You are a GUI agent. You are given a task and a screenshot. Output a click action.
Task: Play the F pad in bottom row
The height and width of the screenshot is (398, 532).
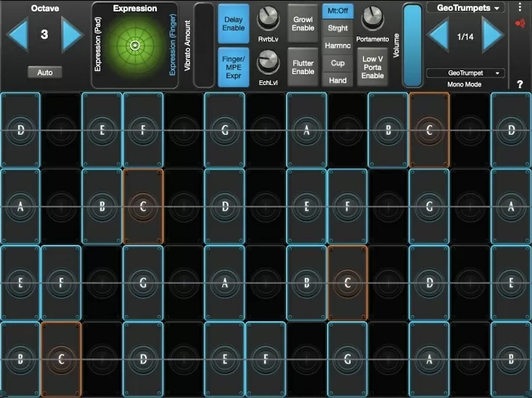(266, 359)
